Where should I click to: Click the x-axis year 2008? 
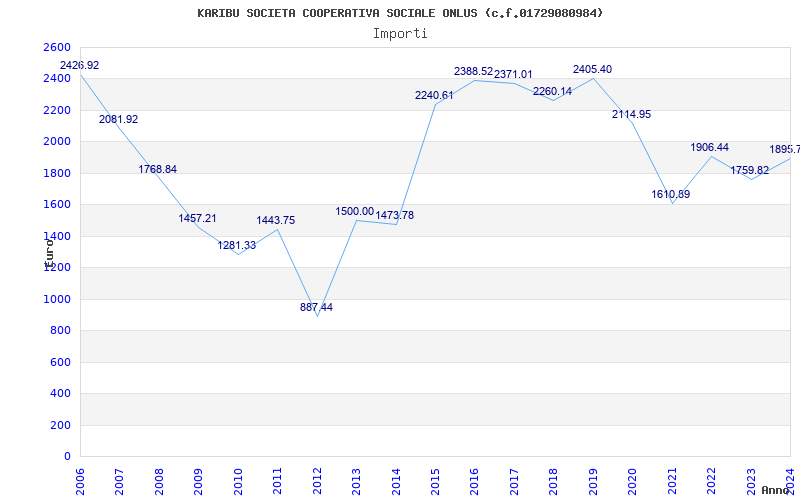click(x=159, y=481)
